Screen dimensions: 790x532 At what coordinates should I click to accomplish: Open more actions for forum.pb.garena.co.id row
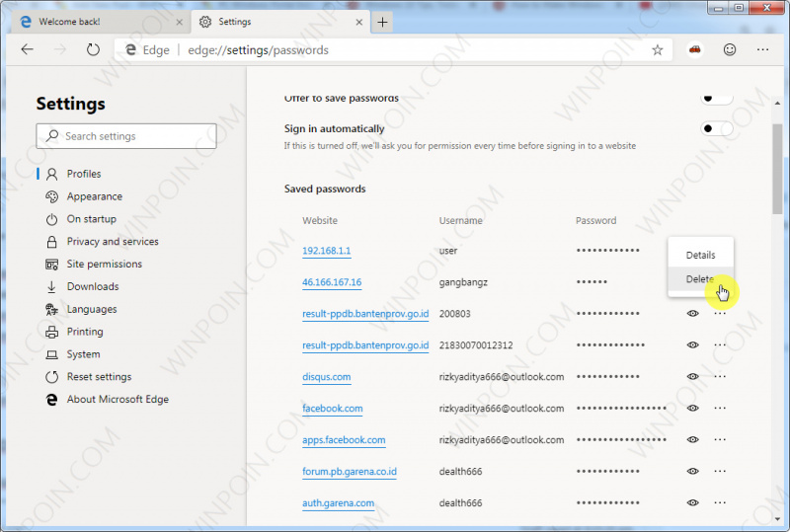point(720,471)
